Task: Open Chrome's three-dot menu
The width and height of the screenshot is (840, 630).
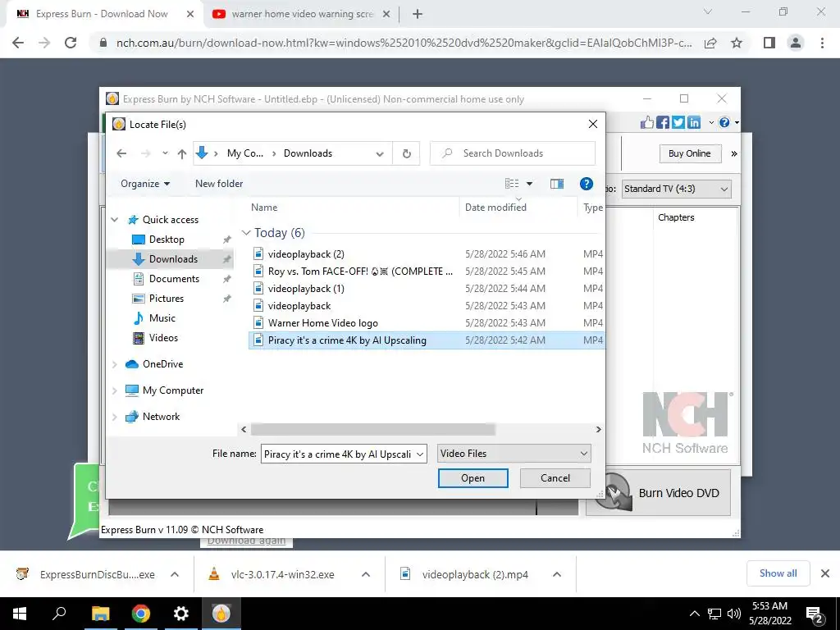Action: tap(822, 43)
